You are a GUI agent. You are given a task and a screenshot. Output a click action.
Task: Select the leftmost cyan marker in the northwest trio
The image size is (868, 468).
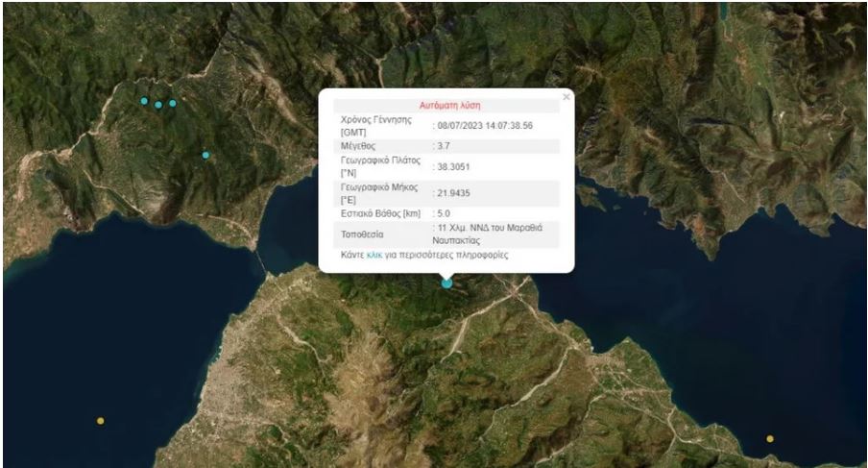tap(144, 101)
